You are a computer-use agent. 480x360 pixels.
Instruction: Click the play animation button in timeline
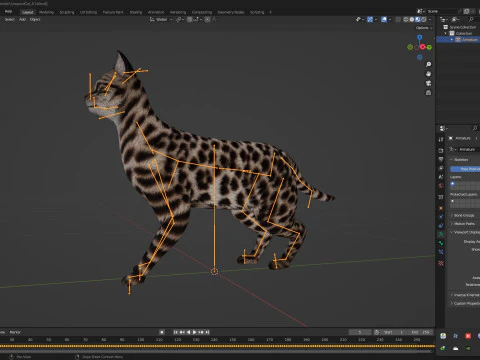[x=194, y=332]
